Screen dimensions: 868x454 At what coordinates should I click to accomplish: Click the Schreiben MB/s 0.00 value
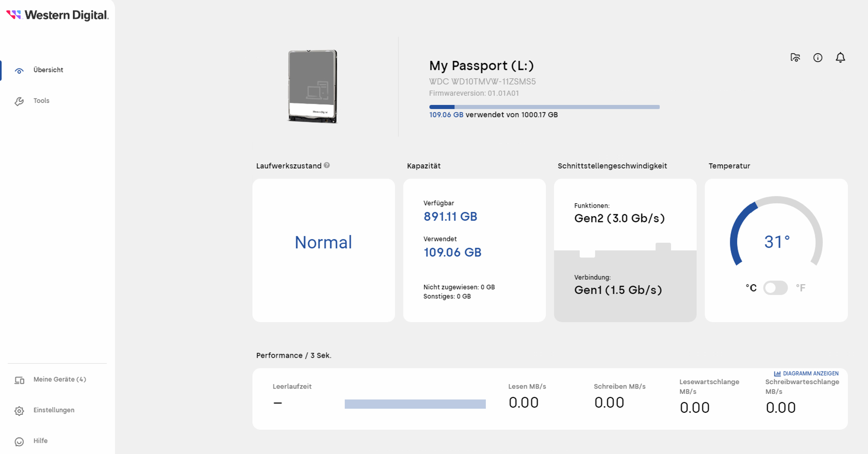(x=609, y=403)
